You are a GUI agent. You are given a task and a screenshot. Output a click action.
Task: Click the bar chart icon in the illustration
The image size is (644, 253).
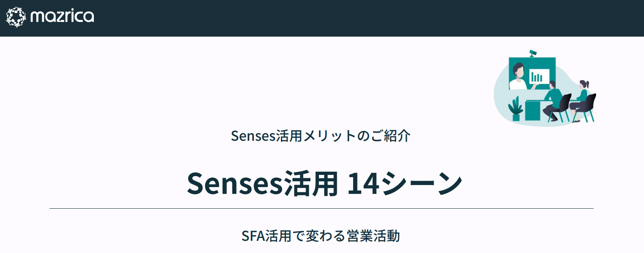click(539, 77)
